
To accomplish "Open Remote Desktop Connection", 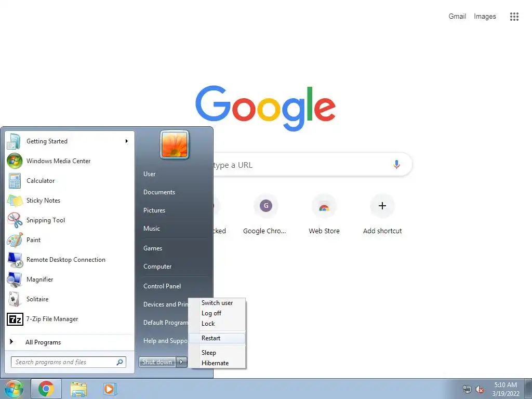I will 70,260.
